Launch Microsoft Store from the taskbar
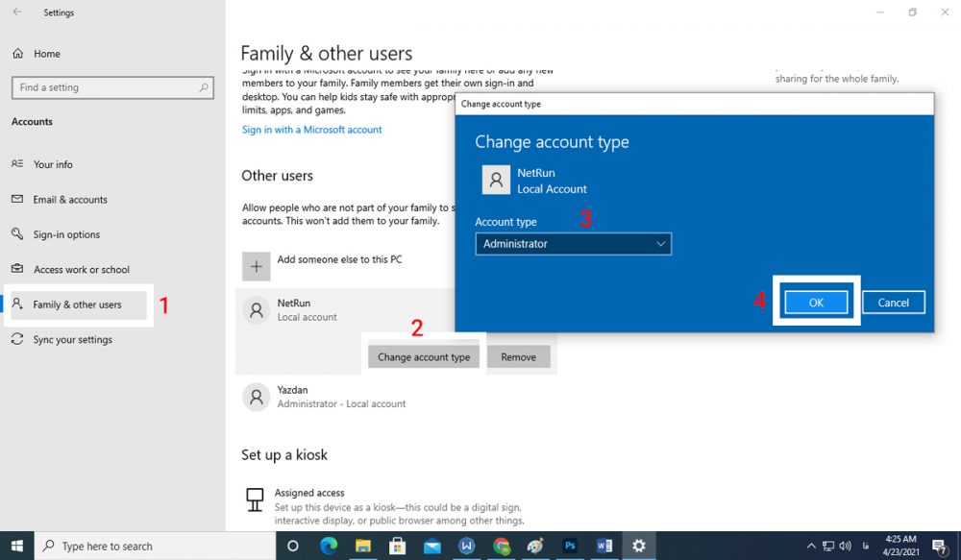The height and width of the screenshot is (560, 961). coord(397,546)
